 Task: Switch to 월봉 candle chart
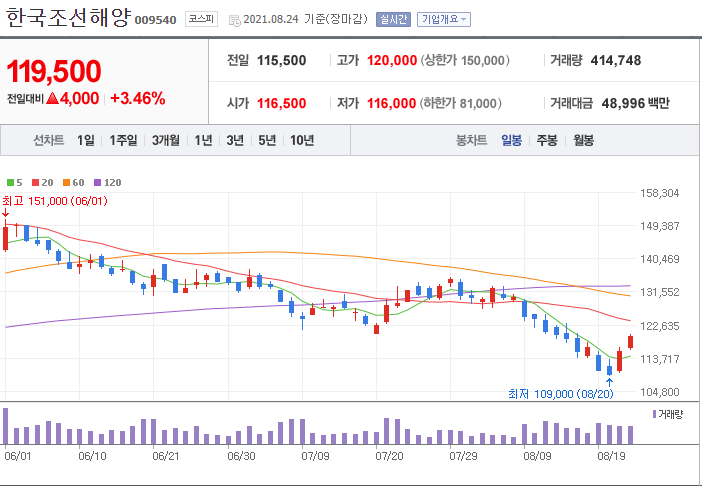(x=584, y=141)
